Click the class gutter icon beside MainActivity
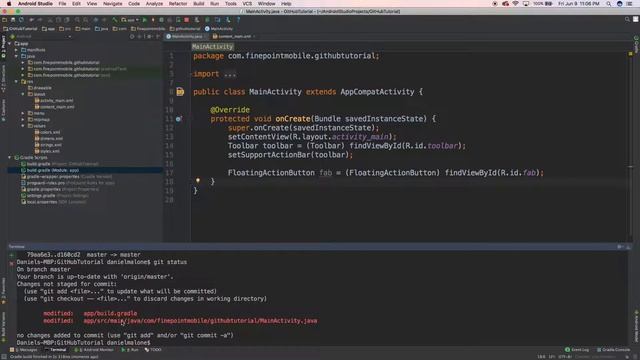This screenshot has height=360, width=640. (x=180, y=92)
